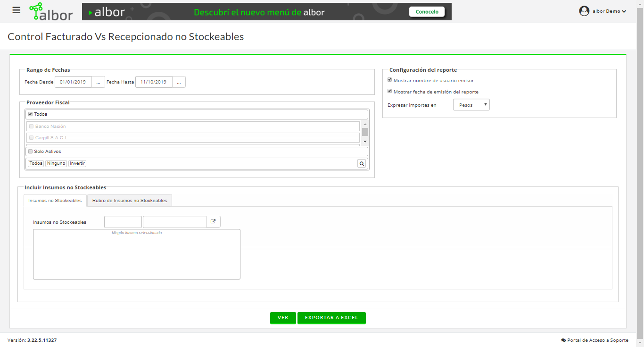Click the Ninguno selection button
Viewport: 644px width, 347px height.
pos(56,163)
